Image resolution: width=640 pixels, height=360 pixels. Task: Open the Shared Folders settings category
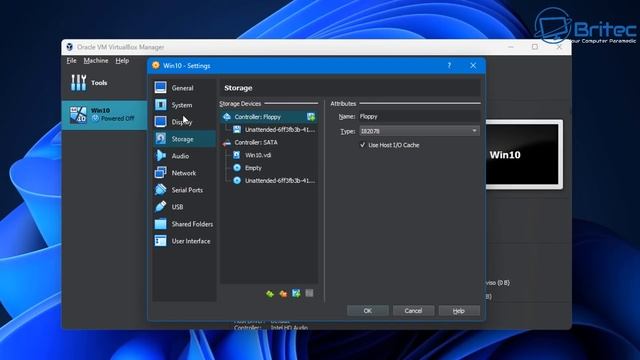click(x=184, y=224)
